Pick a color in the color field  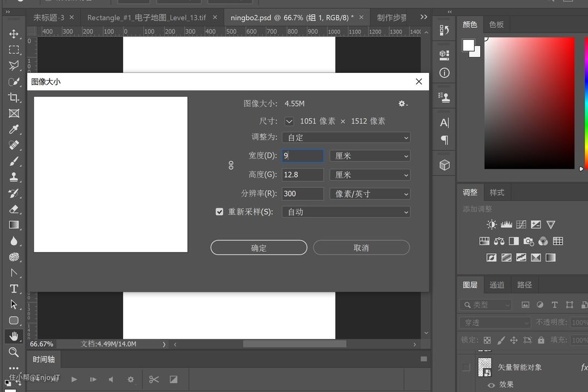529,103
